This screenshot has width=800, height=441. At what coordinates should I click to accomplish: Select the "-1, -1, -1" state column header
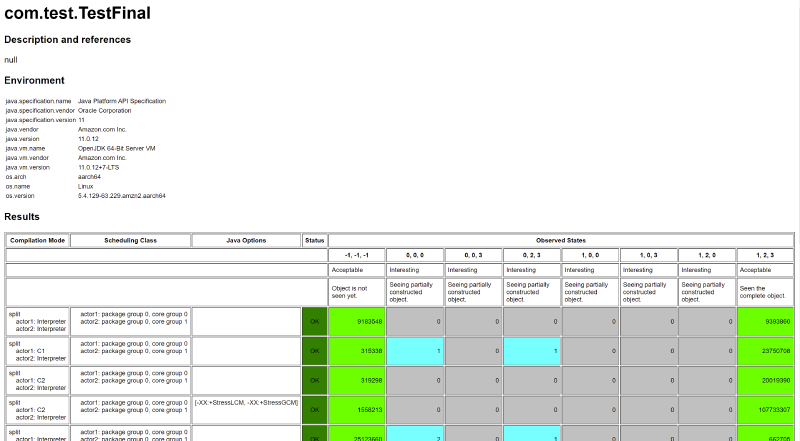coord(357,255)
